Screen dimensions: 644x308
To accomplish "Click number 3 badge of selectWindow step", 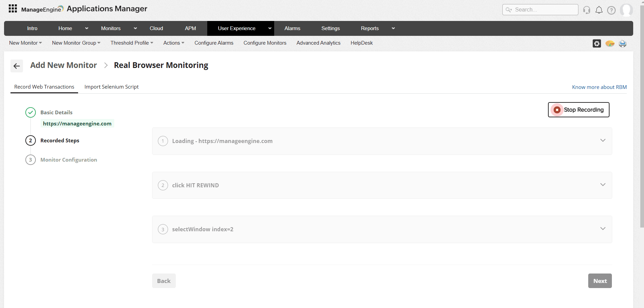I will pyautogui.click(x=163, y=229).
